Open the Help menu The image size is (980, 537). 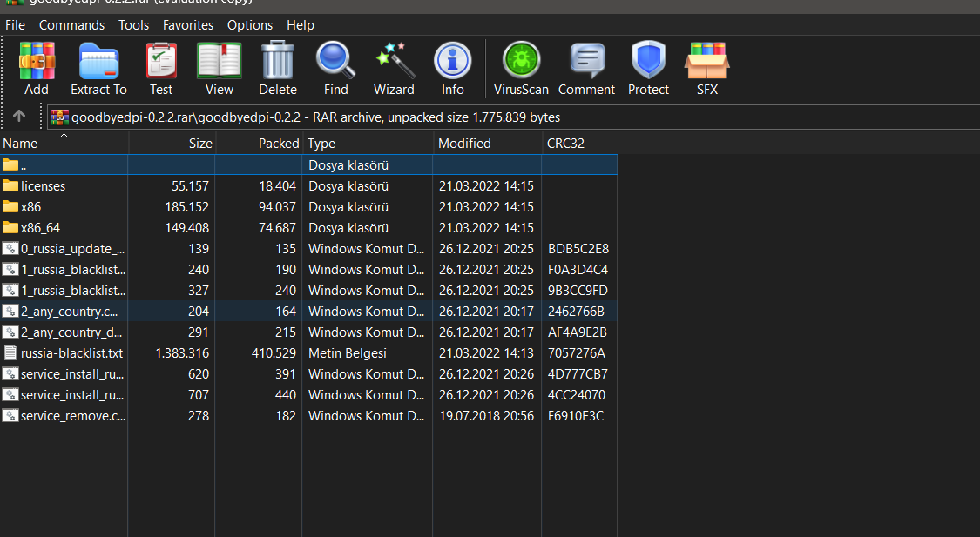point(300,25)
